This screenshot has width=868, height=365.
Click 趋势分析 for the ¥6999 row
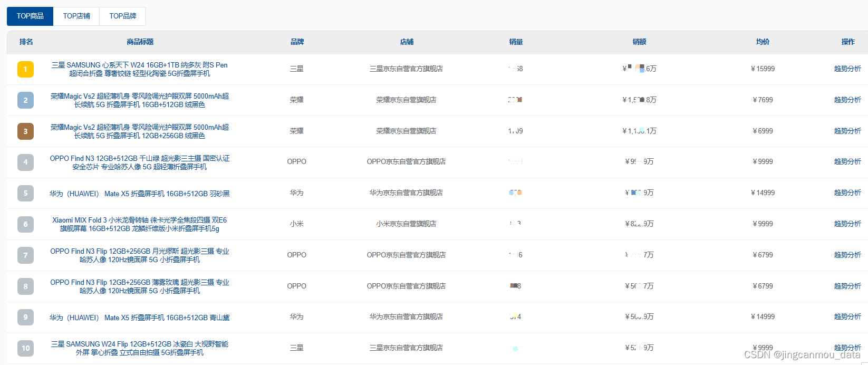847,131
